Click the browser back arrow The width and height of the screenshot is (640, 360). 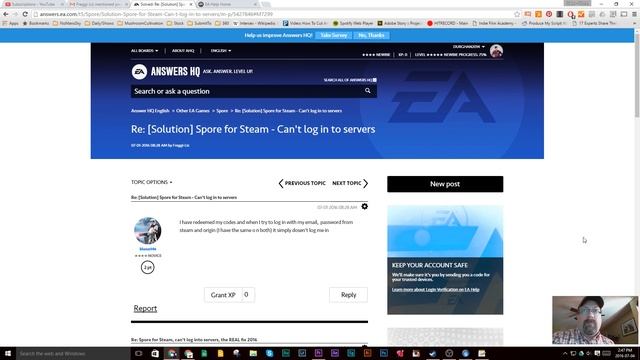[x=6, y=14]
